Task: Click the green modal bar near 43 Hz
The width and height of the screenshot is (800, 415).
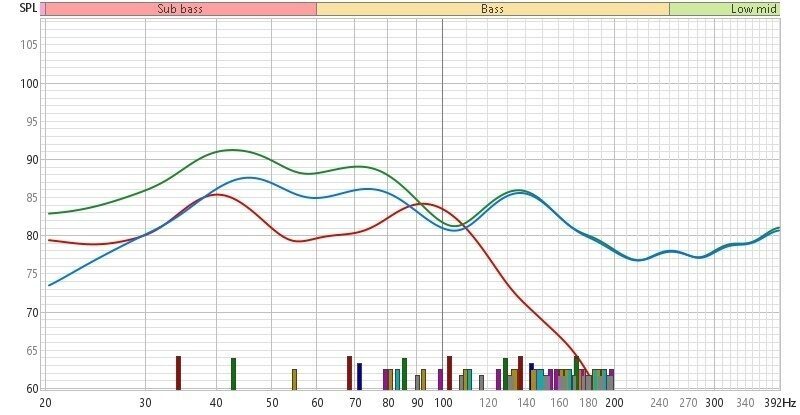Action: [233, 374]
